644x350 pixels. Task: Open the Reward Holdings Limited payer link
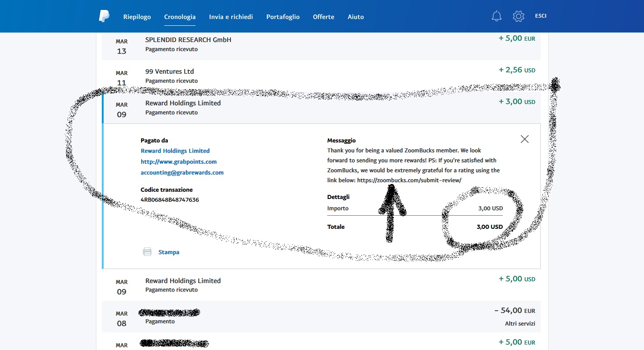pos(175,151)
